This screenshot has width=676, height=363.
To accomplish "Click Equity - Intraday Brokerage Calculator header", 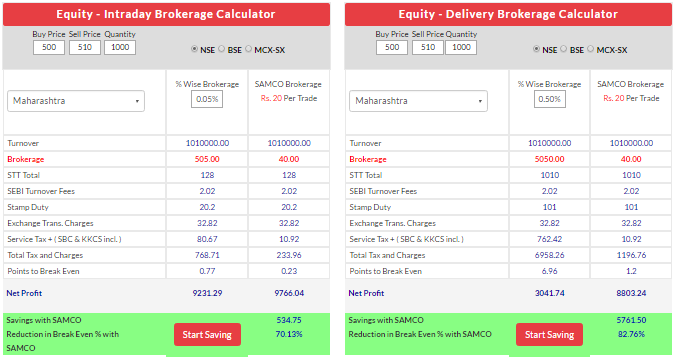I will 166,14.
